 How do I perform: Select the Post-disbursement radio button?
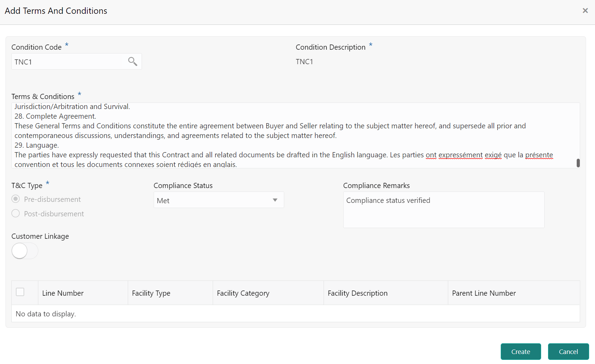[x=16, y=213]
